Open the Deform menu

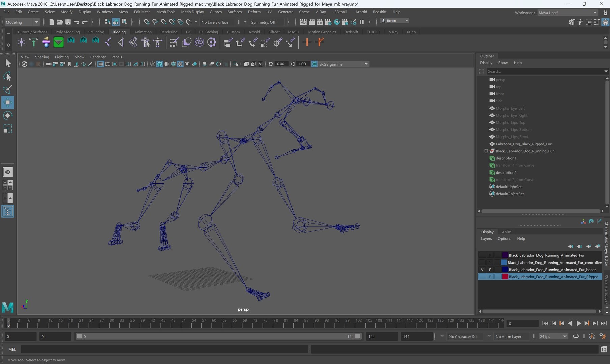tap(254, 12)
